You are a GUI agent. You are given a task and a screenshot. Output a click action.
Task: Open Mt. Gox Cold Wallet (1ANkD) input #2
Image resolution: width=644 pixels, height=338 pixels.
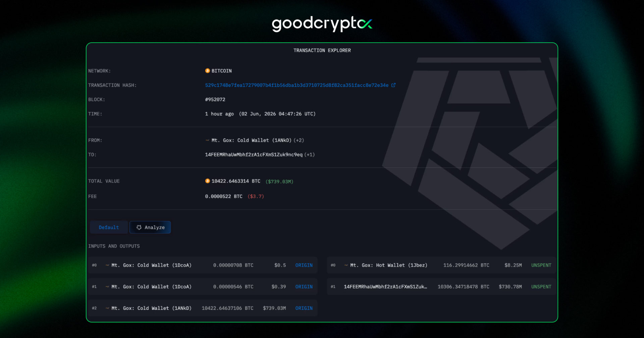coord(151,308)
